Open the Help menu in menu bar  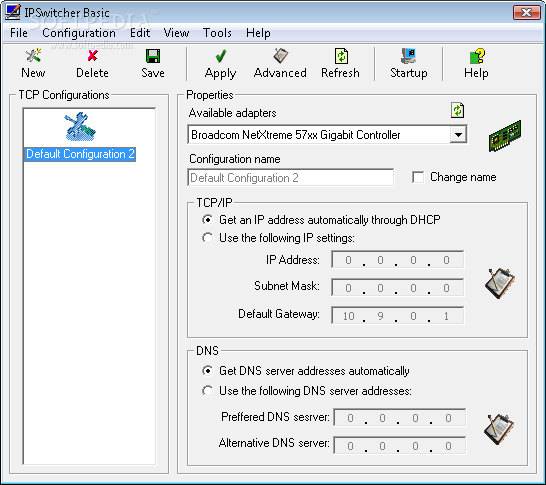coord(258,33)
